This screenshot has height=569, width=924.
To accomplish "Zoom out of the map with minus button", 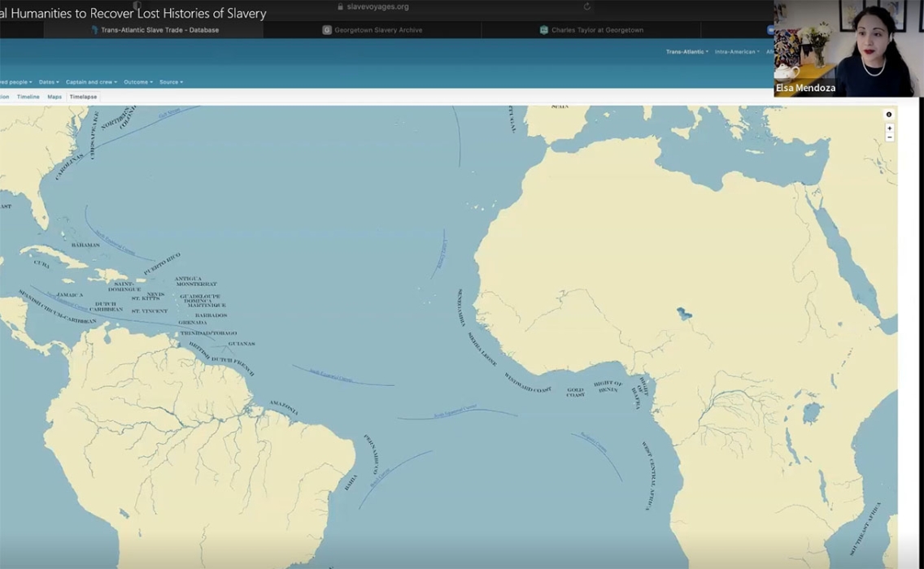I will point(889,137).
